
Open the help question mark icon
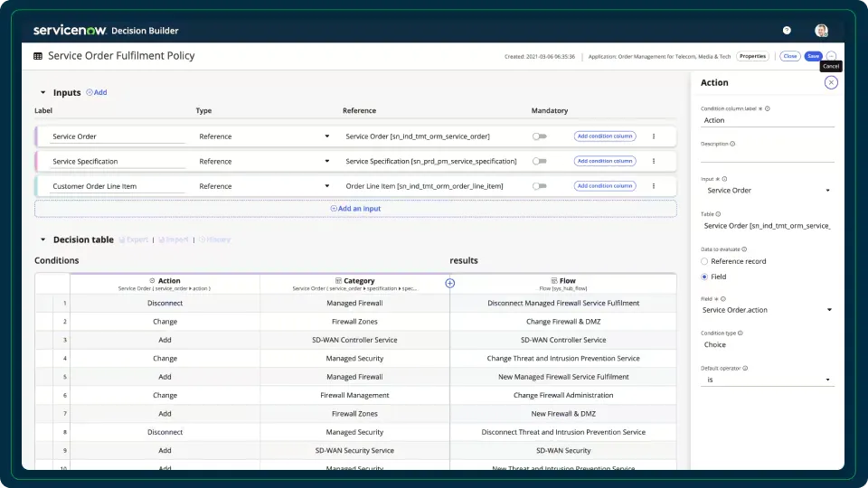coord(787,31)
